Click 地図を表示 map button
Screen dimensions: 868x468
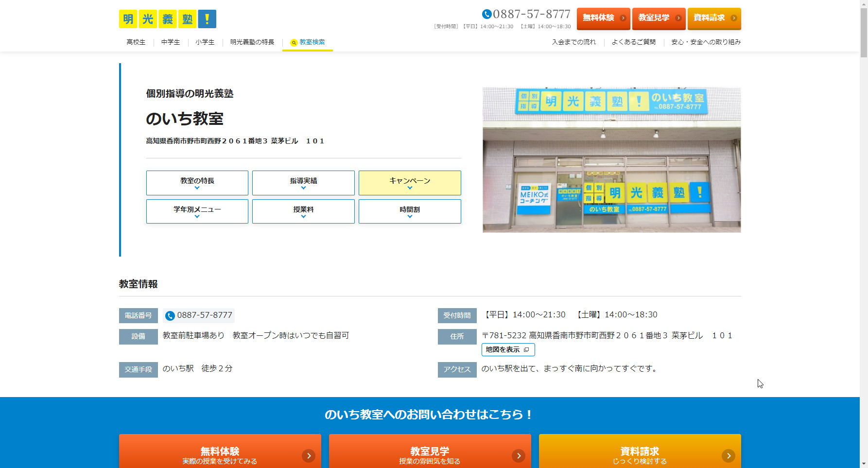(508, 350)
